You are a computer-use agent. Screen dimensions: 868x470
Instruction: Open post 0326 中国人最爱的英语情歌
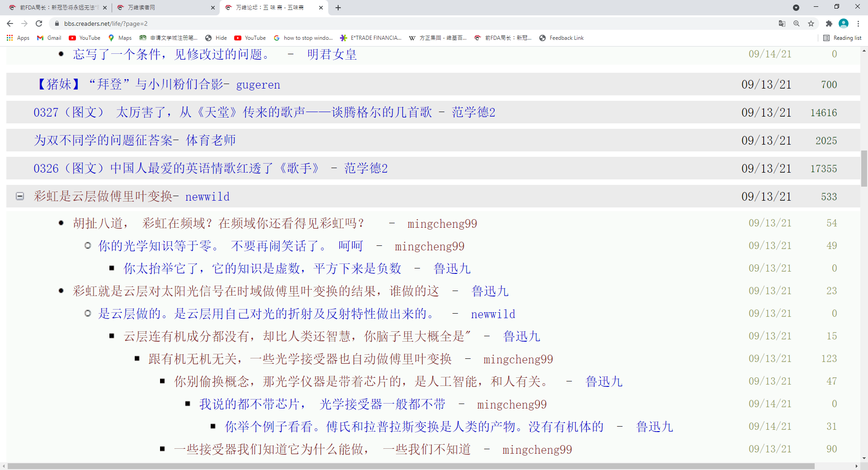click(176, 169)
